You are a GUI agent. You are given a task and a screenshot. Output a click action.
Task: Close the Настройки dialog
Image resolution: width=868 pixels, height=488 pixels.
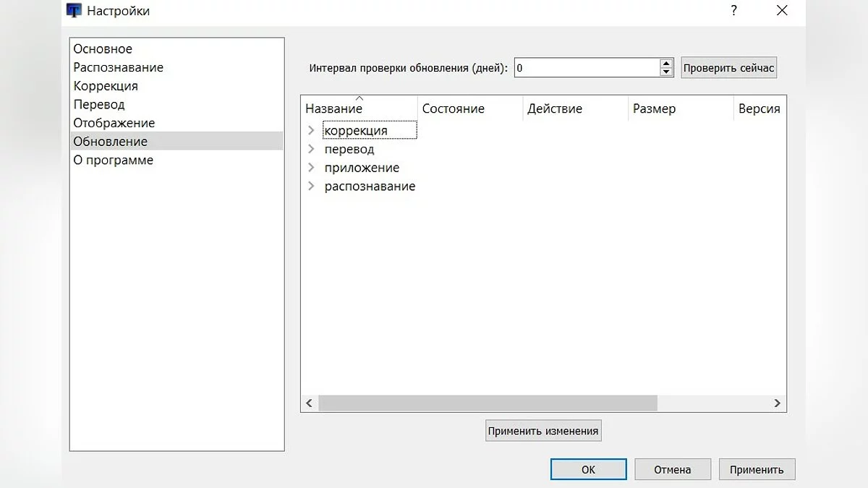point(781,11)
